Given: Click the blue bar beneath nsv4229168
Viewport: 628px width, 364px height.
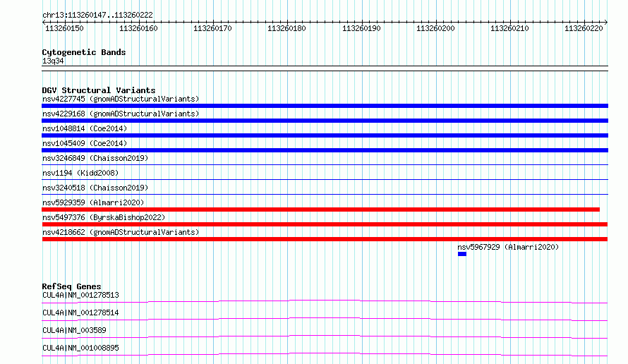Looking at the screenshot, I should coord(325,121).
